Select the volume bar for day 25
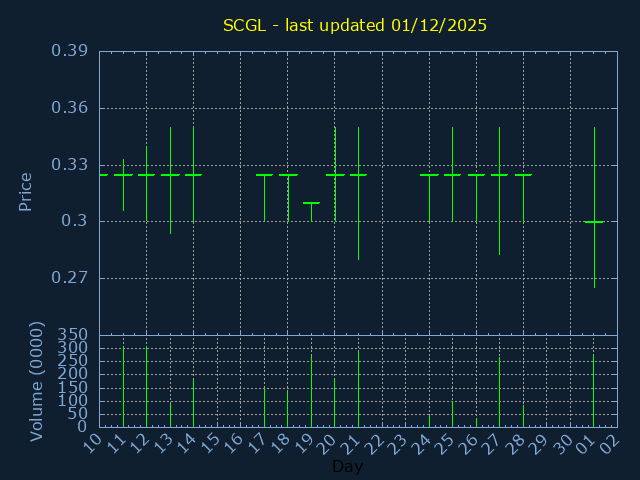 coord(452,414)
